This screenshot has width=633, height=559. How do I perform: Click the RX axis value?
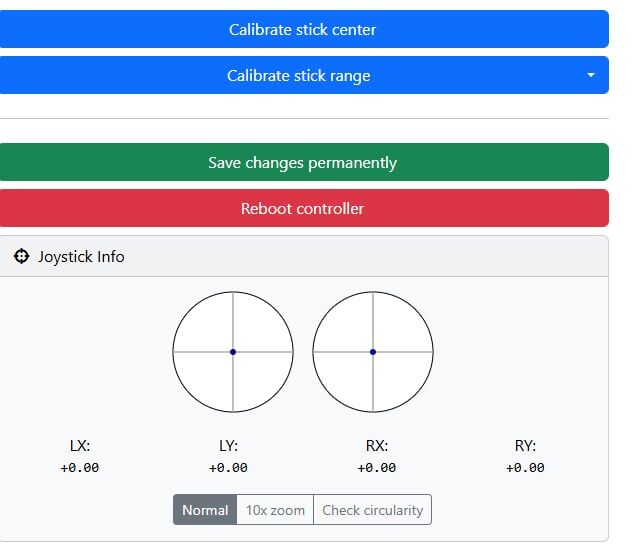377,468
